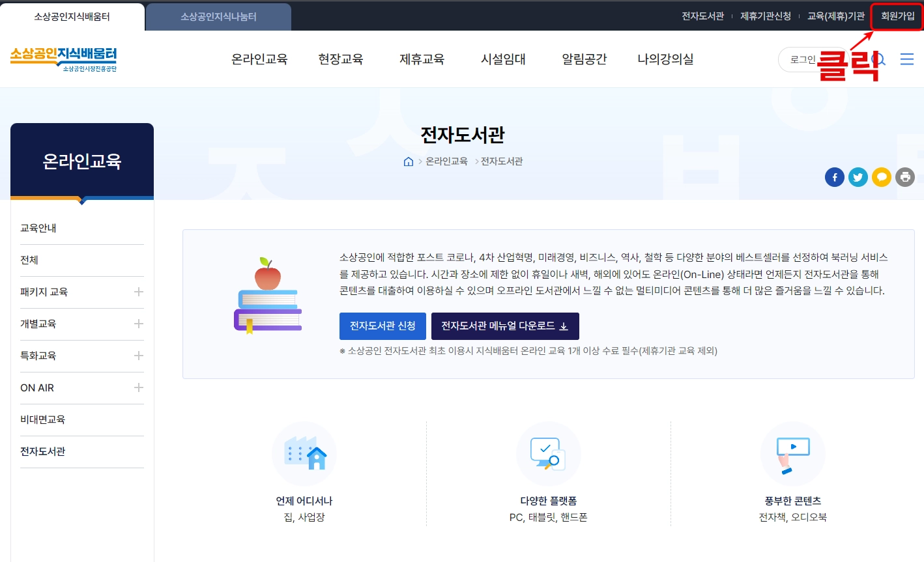Open the hamburger menu
924x562 pixels.
tap(906, 59)
